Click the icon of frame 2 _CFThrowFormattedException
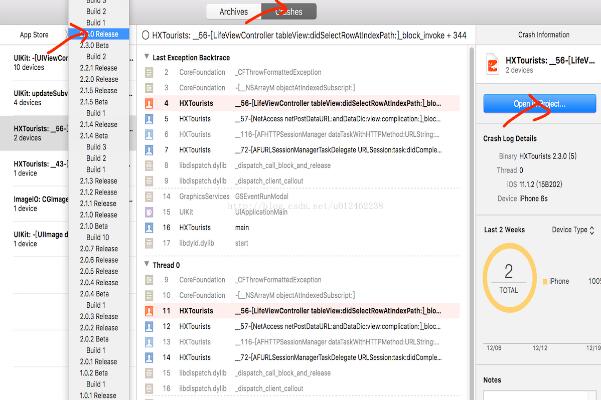 pos(149,72)
